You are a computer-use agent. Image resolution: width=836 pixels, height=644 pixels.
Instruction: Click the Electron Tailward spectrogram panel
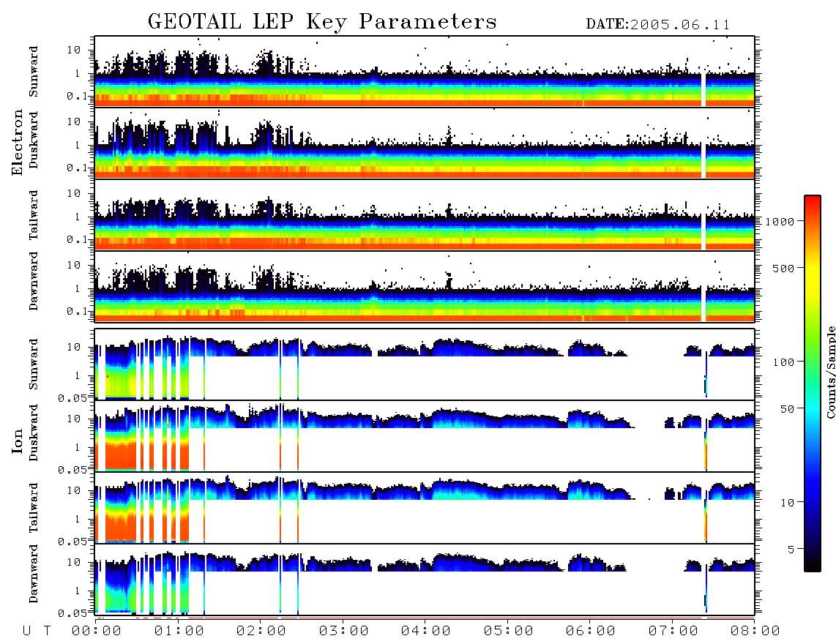(x=425, y=215)
